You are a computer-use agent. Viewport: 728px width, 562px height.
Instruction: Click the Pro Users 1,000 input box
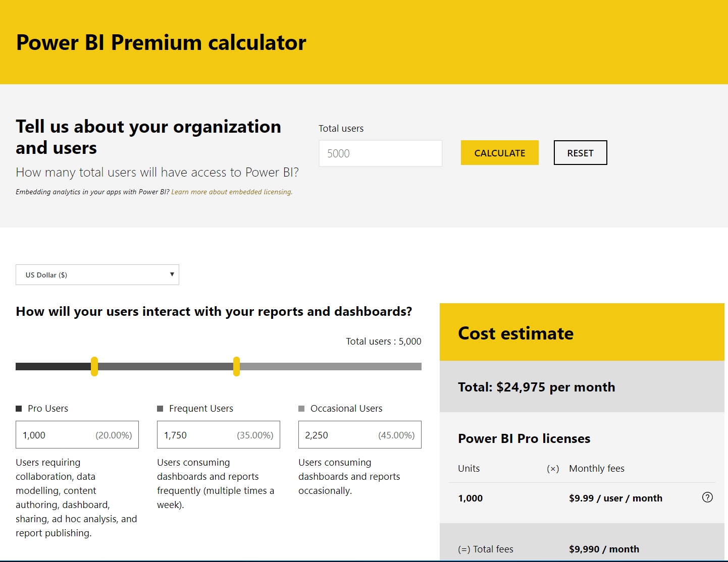pyautogui.click(x=77, y=435)
